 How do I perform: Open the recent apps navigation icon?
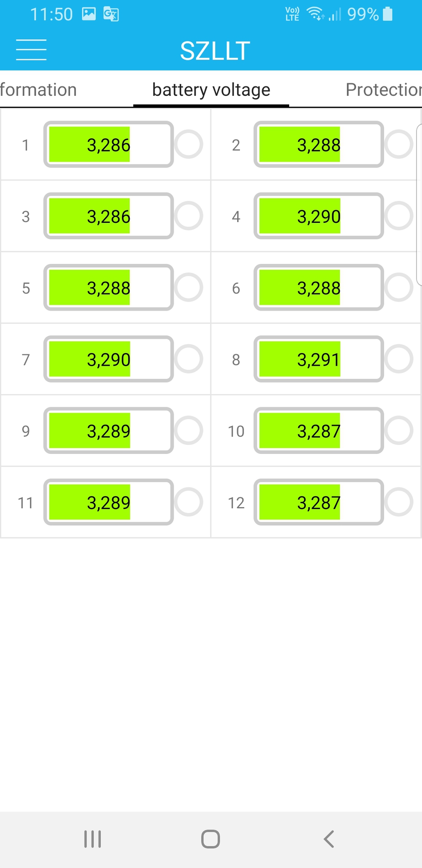pos(93,839)
